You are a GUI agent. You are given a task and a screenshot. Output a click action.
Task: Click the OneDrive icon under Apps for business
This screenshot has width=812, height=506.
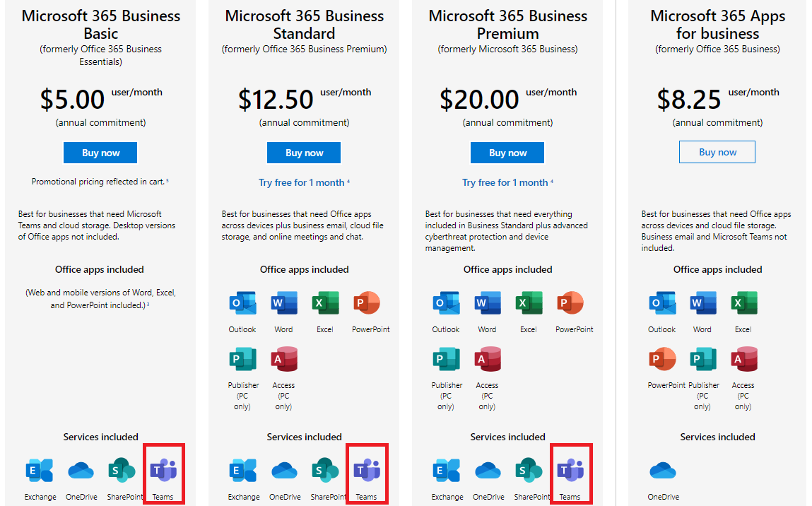[x=662, y=471]
